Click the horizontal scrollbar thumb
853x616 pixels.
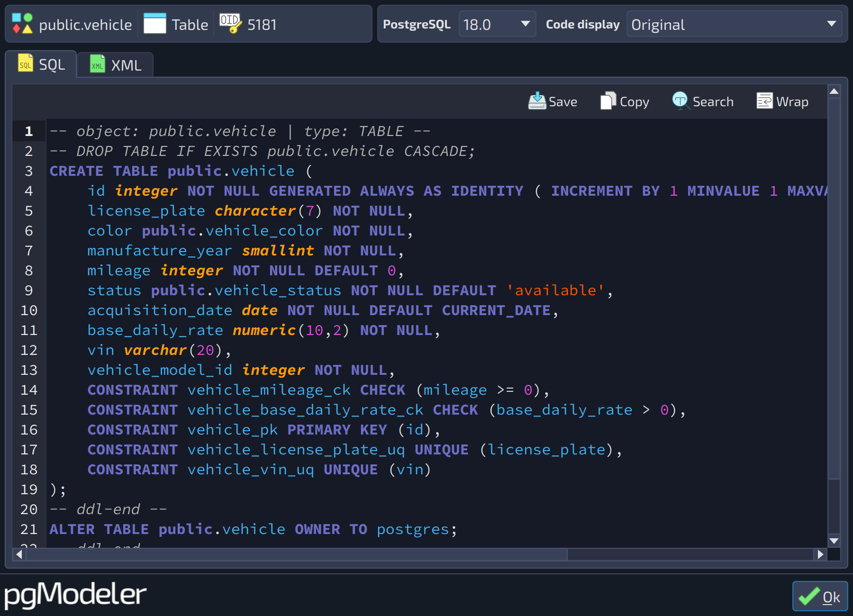pyautogui.click(x=297, y=554)
